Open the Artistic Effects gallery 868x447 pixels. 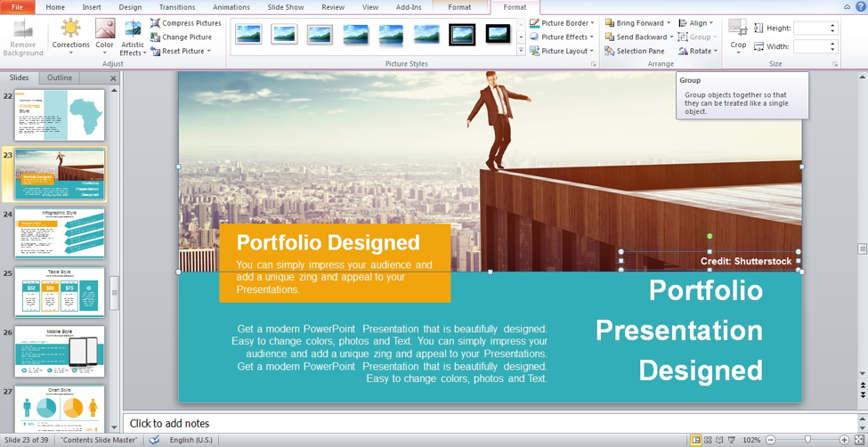tap(133, 37)
